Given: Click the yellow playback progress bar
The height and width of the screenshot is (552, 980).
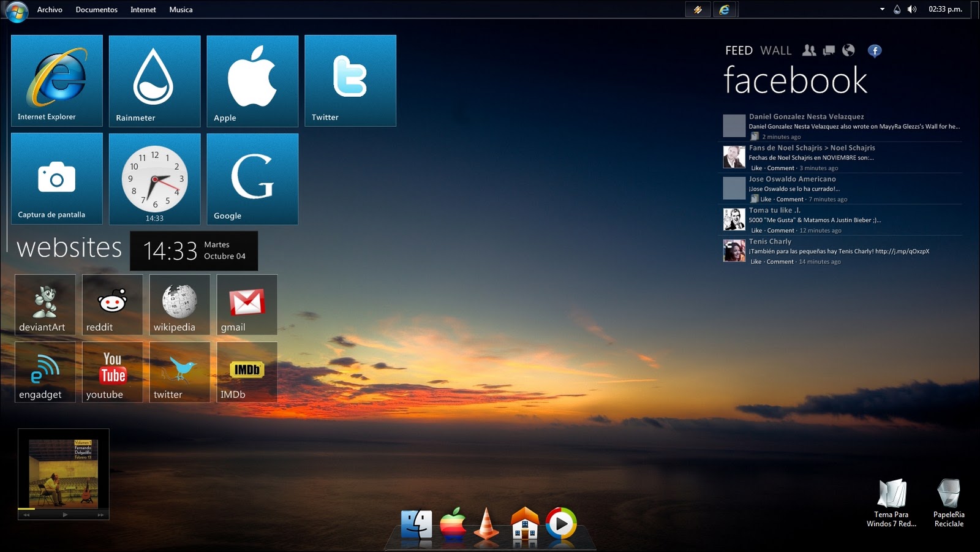Looking at the screenshot, I should (x=27, y=507).
